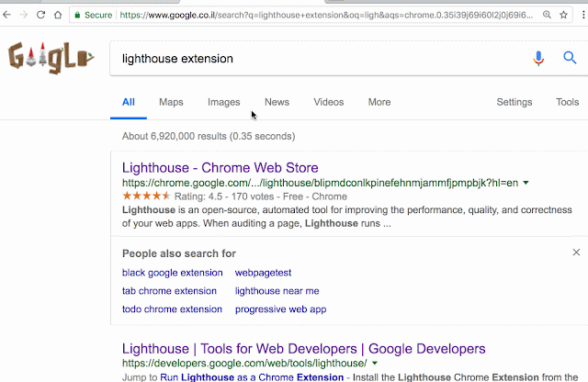
Task: Click the green Secure padlock icon
Action: click(77, 15)
